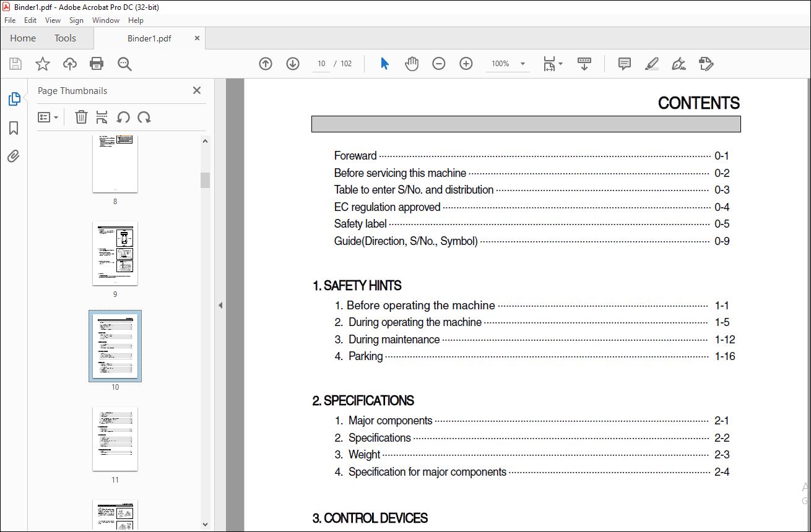This screenshot has height=532, width=811.
Task: Add file to favorites with star
Action: 43,64
